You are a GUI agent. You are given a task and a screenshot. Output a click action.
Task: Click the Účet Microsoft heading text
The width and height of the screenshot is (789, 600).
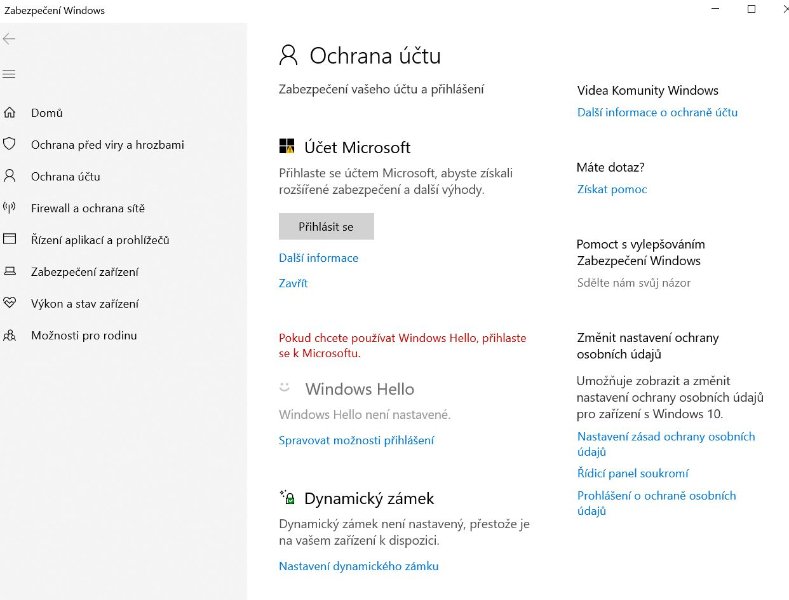click(357, 147)
